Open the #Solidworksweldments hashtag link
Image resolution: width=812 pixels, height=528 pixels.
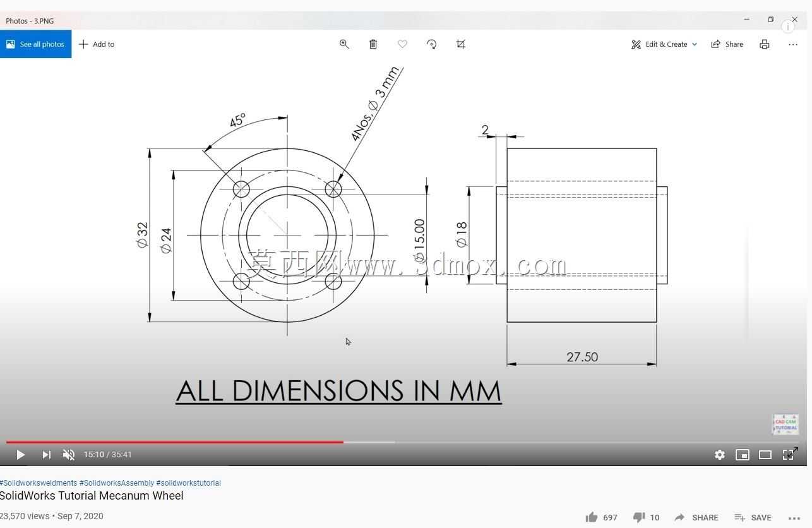pyautogui.click(x=39, y=483)
